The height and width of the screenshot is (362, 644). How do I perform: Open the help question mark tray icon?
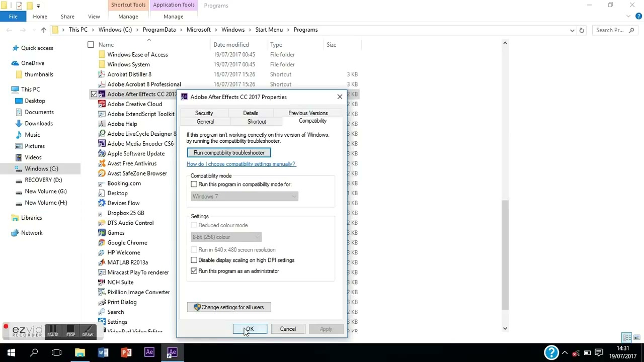pos(551,352)
